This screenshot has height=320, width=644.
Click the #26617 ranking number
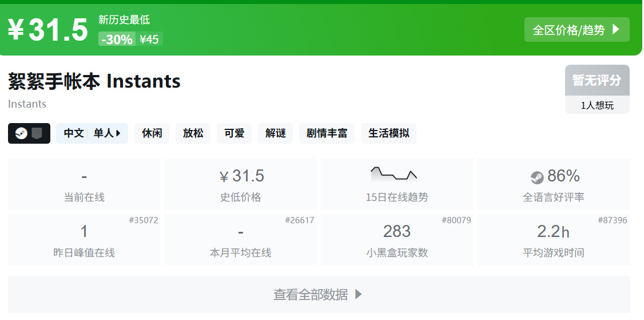pos(300,220)
